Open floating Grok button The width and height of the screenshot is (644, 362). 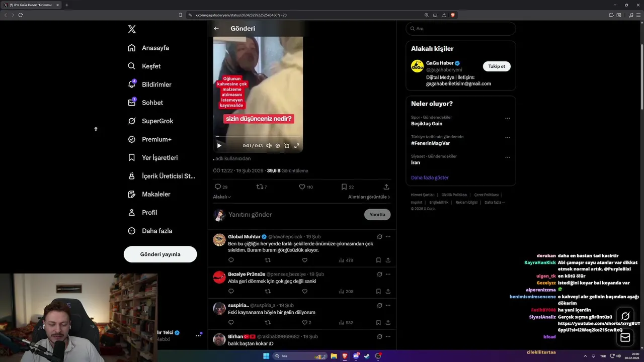click(625, 316)
